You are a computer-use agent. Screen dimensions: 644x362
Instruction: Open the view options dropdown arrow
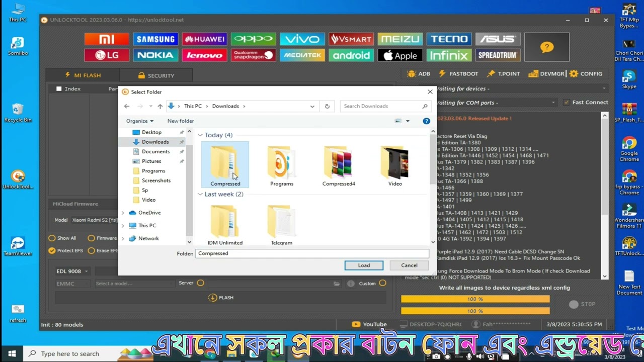tap(408, 121)
